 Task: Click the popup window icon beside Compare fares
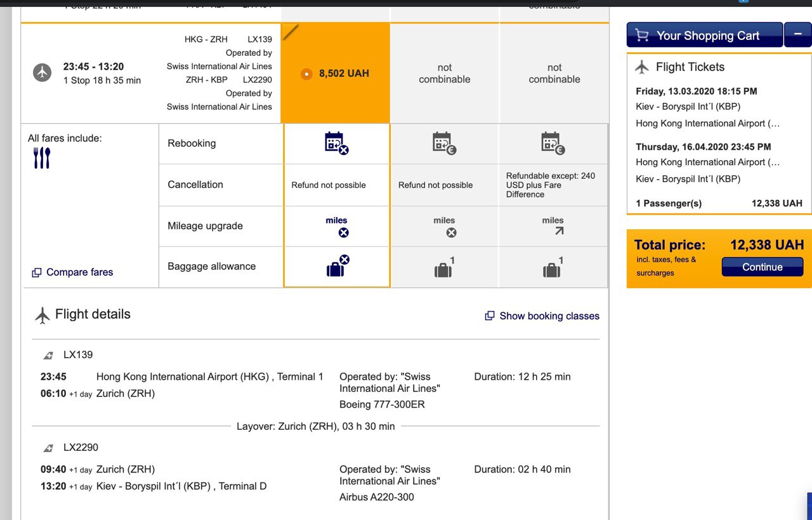[x=37, y=272]
